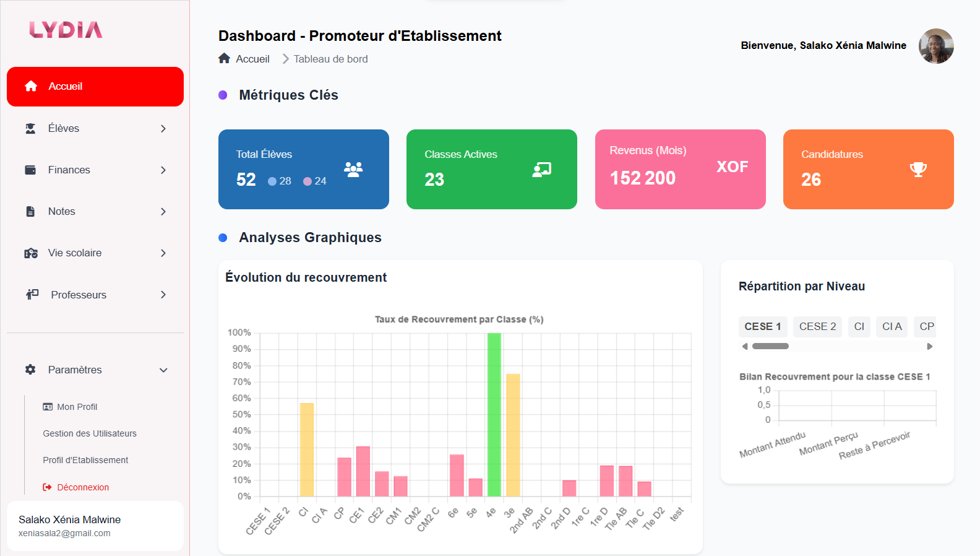Go to Mon Profil page

point(77,407)
